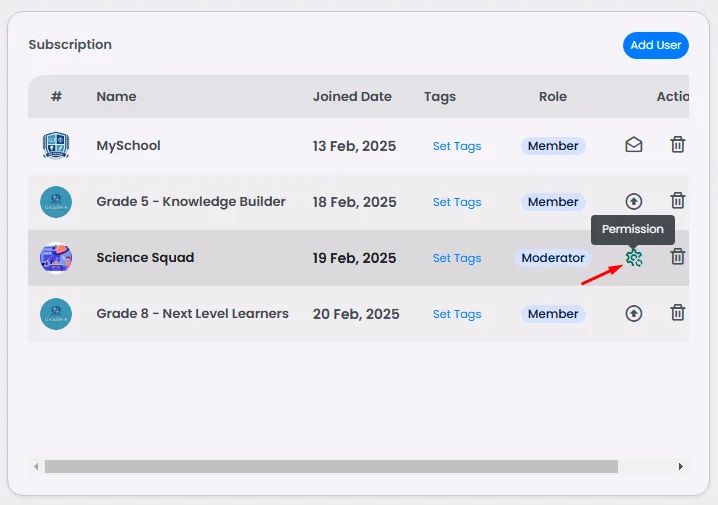Click trash icon for Grade 8 - Next Level Learners

click(x=677, y=313)
